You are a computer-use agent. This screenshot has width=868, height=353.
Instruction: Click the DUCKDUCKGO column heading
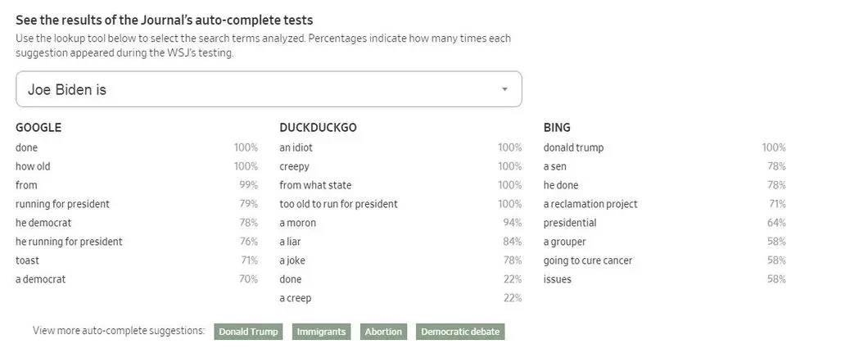coord(318,128)
